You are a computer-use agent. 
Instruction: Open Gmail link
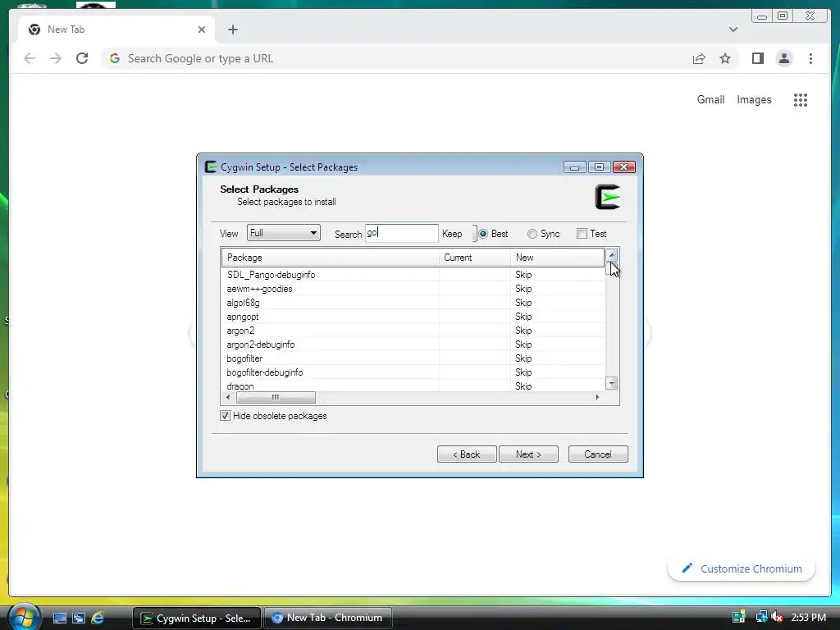tap(710, 99)
